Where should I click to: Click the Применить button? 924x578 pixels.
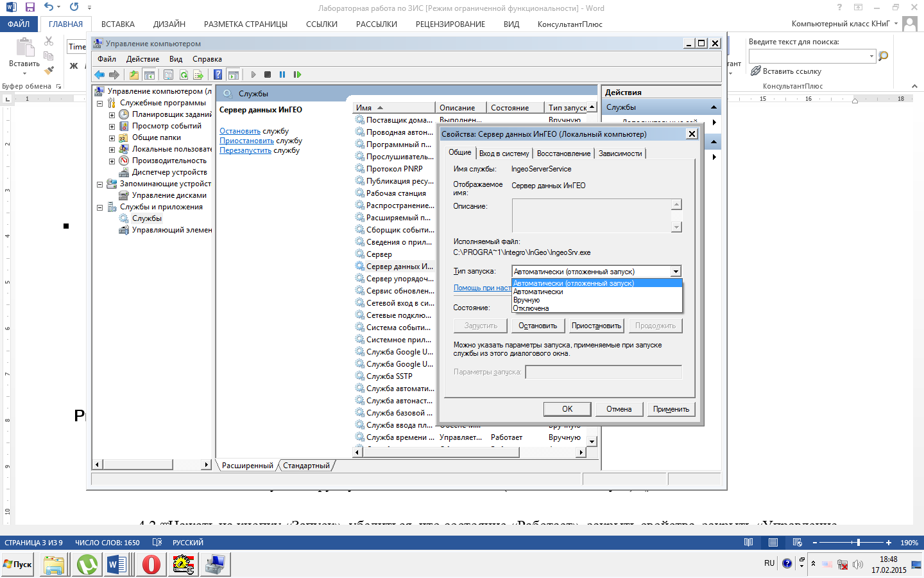tap(671, 409)
